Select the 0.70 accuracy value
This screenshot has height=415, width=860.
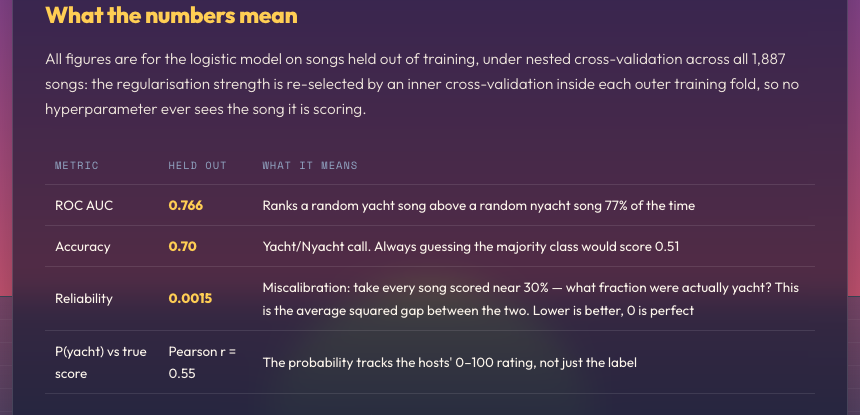point(183,247)
